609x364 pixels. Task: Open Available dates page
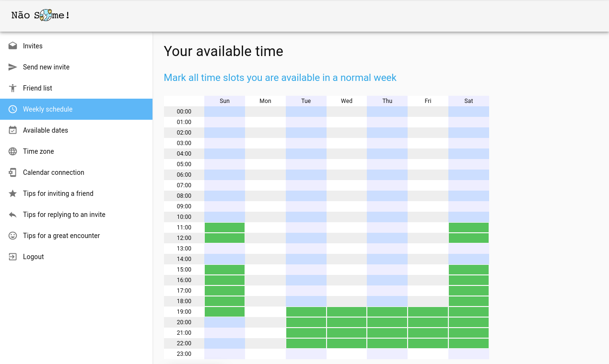pos(76,130)
